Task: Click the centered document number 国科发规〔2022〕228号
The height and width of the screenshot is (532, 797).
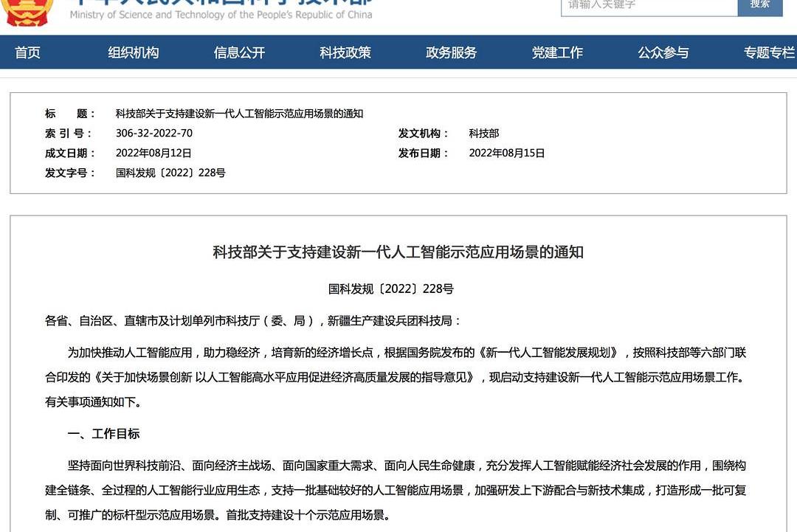Action: coord(391,289)
